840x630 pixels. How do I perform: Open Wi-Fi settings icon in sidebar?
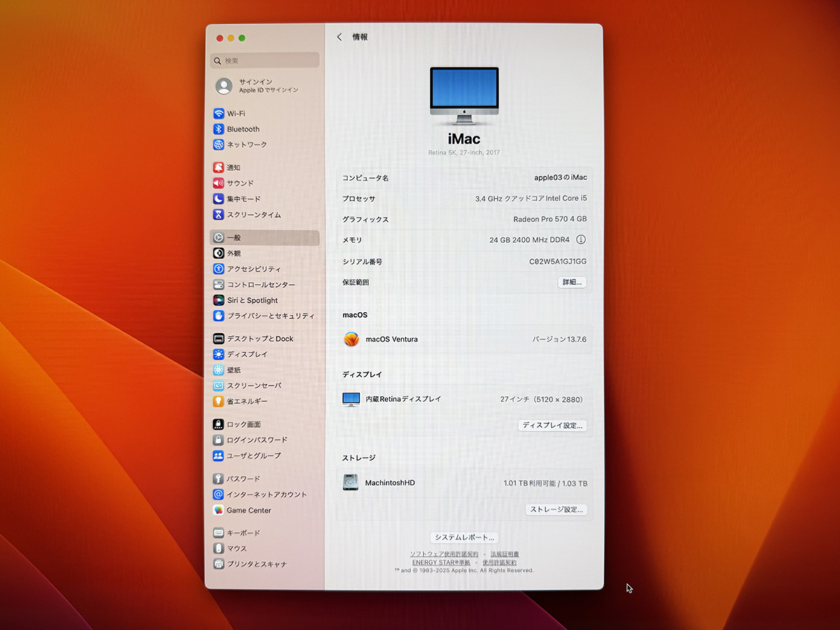[x=219, y=113]
